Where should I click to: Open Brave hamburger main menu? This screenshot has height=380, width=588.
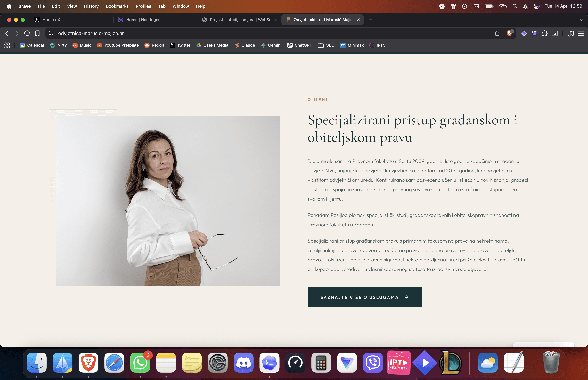pos(581,33)
